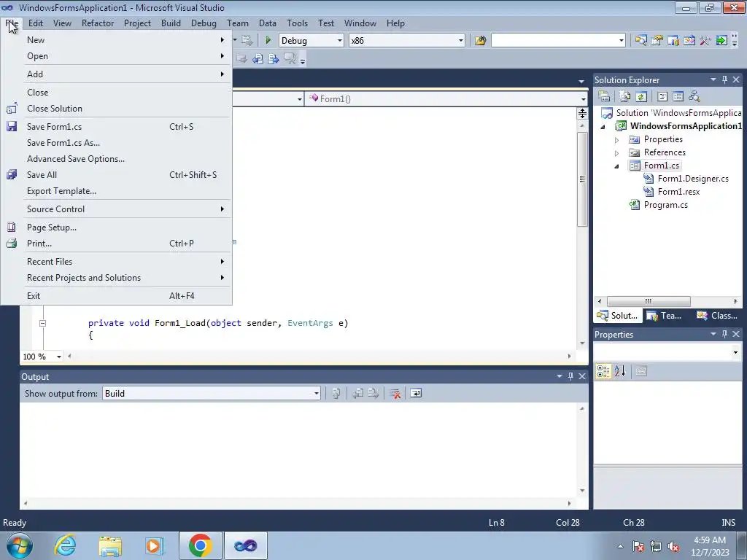
Task: Open the Debug configuration dropdown
Action: 340,41
